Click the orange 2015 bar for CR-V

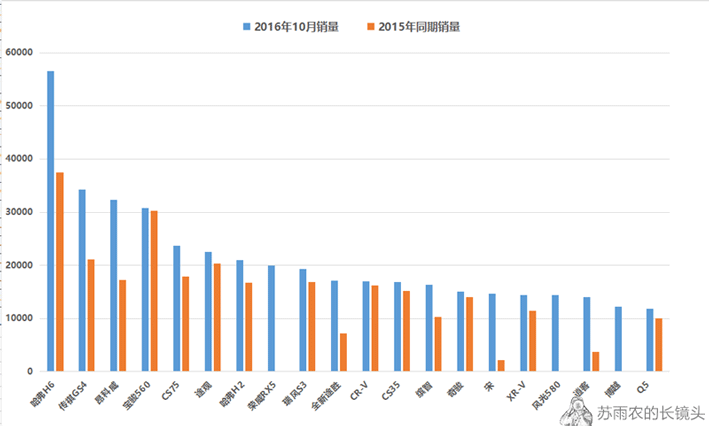pyautogui.click(x=375, y=328)
